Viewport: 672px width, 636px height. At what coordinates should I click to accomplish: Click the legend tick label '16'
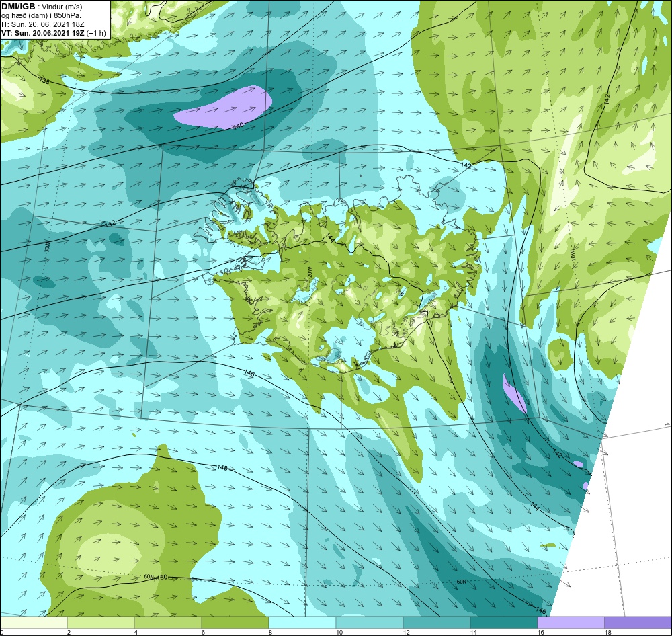541,632
